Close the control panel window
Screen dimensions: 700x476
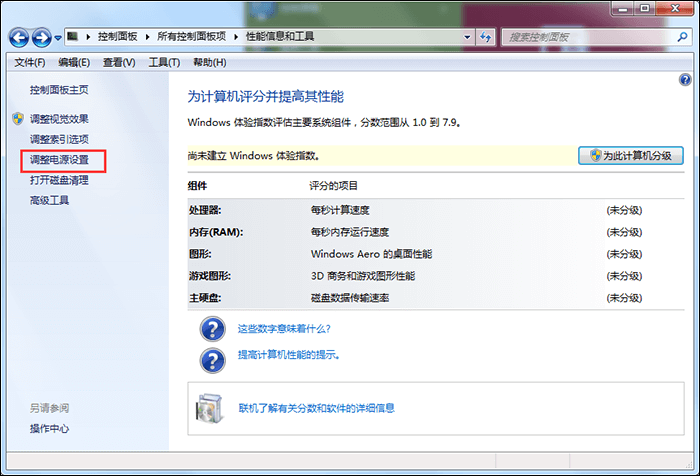pos(675,8)
